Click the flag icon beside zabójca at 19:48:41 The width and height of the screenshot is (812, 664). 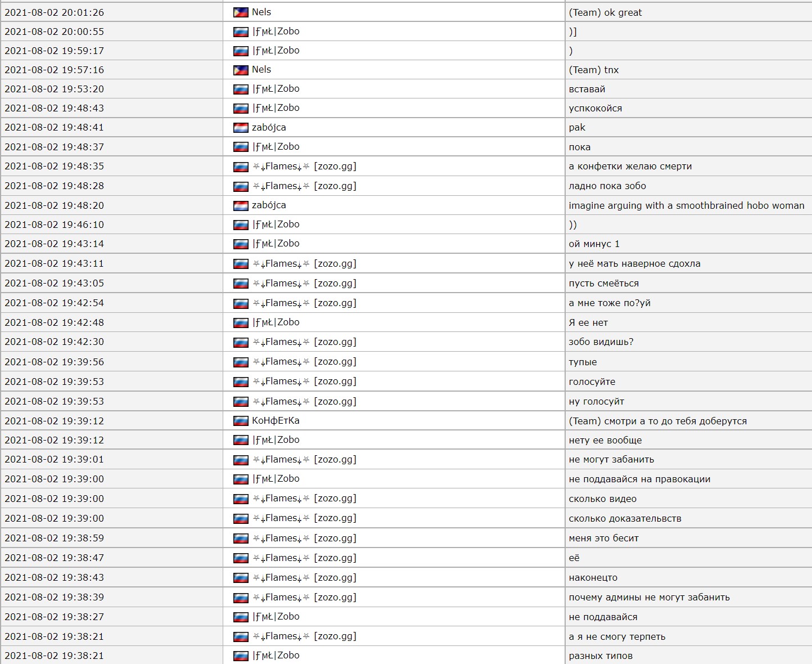pos(241,128)
